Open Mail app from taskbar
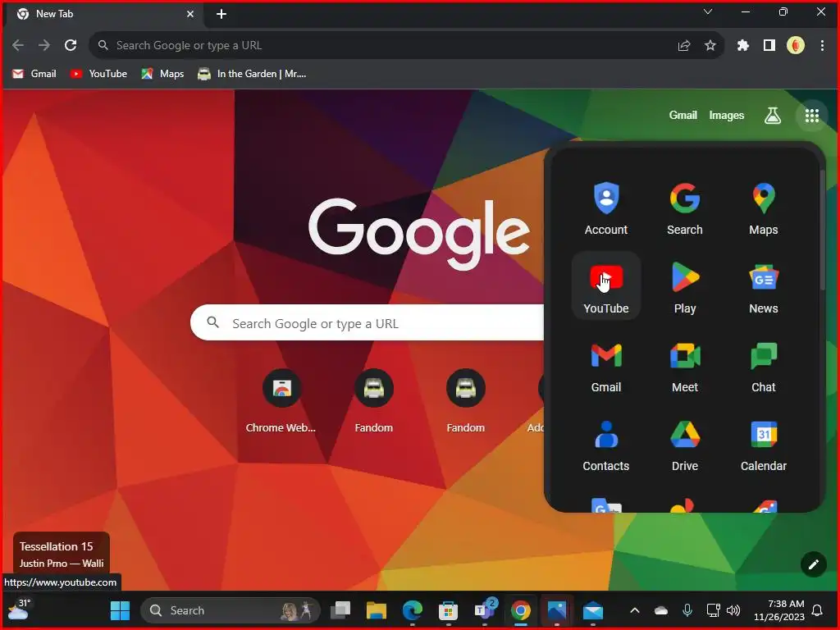840x630 pixels. [x=592, y=610]
